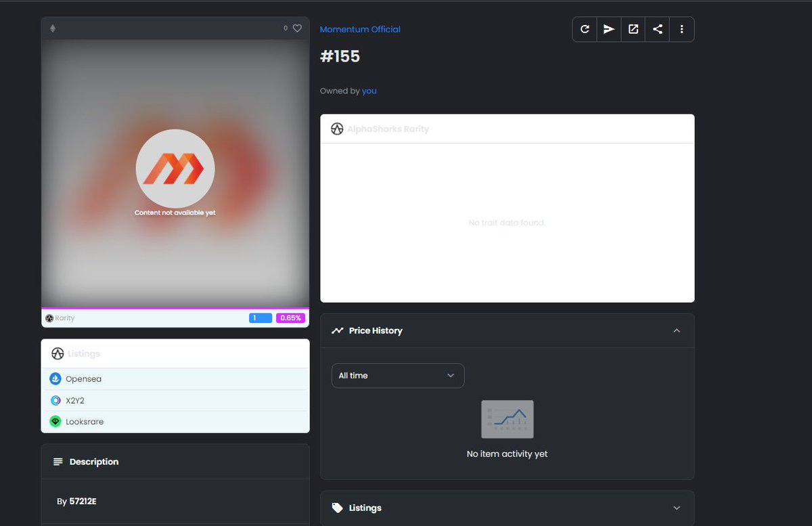
Task: Click the Listings tag icon
Action: pos(338,508)
